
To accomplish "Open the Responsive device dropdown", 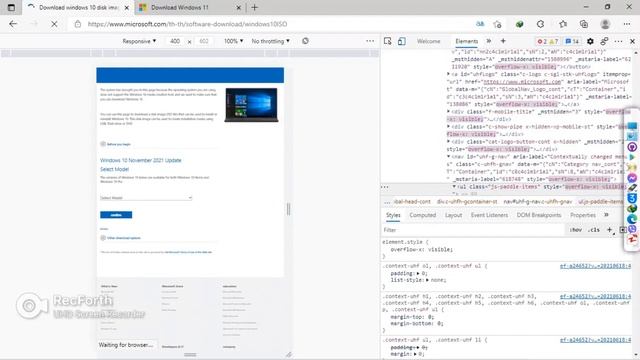I will tap(139, 41).
